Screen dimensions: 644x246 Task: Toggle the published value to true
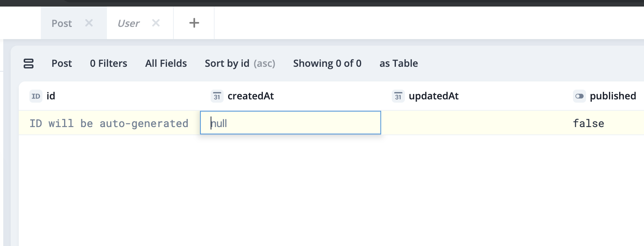point(588,123)
